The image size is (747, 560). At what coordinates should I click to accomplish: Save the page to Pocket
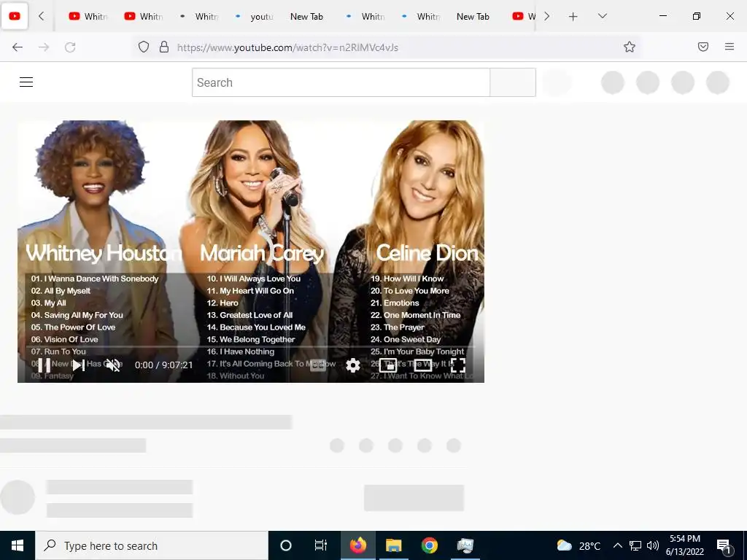(x=703, y=47)
